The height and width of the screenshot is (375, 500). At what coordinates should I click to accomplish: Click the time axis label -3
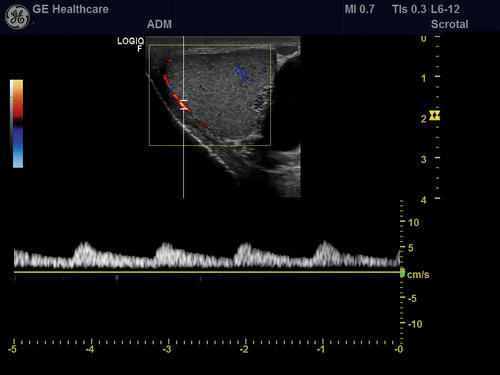[x=167, y=349]
